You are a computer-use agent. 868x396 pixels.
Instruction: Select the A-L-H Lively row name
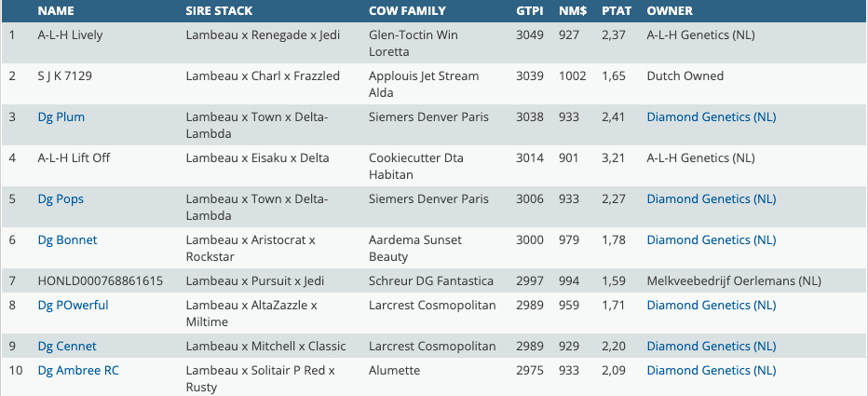pos(70,35)
